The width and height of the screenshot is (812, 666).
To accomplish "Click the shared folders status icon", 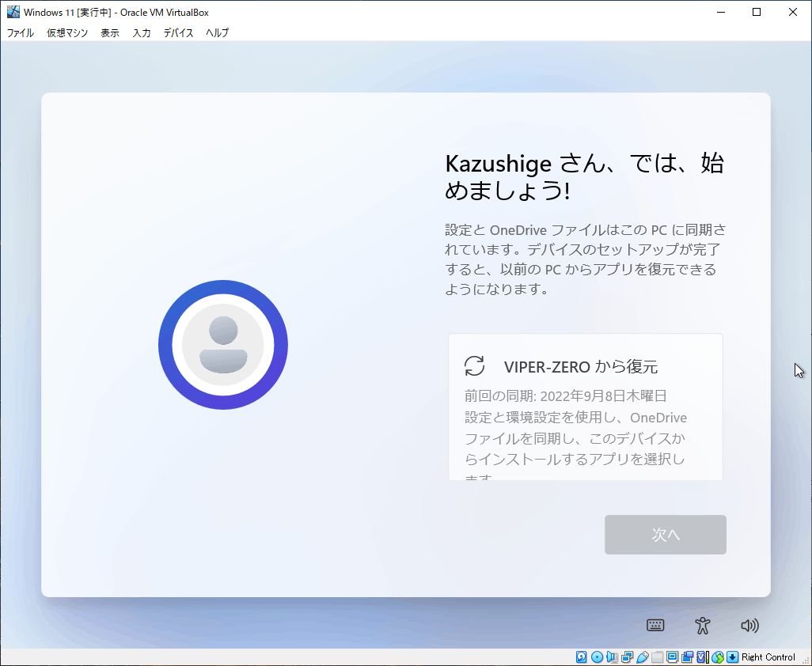I will point(657,657).
